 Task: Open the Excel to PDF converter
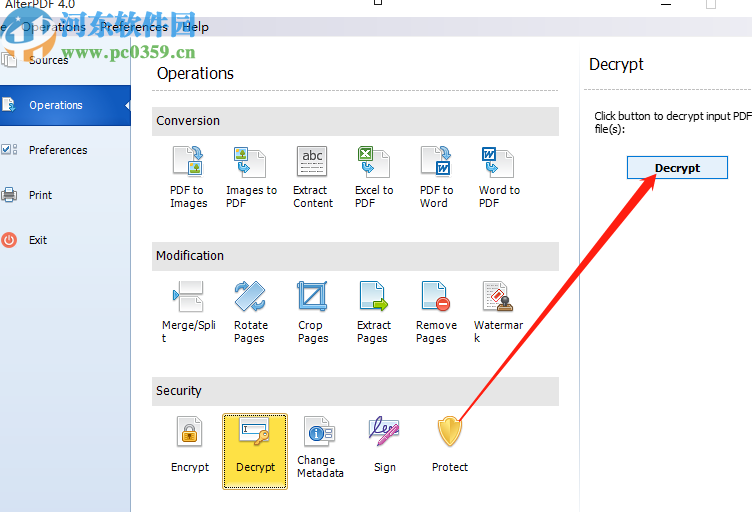[374, 177]
